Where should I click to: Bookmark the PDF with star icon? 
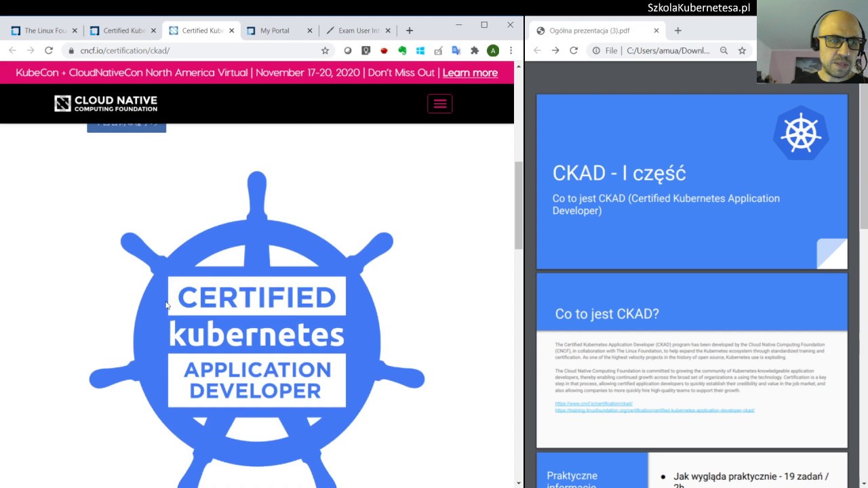[742, 50]
